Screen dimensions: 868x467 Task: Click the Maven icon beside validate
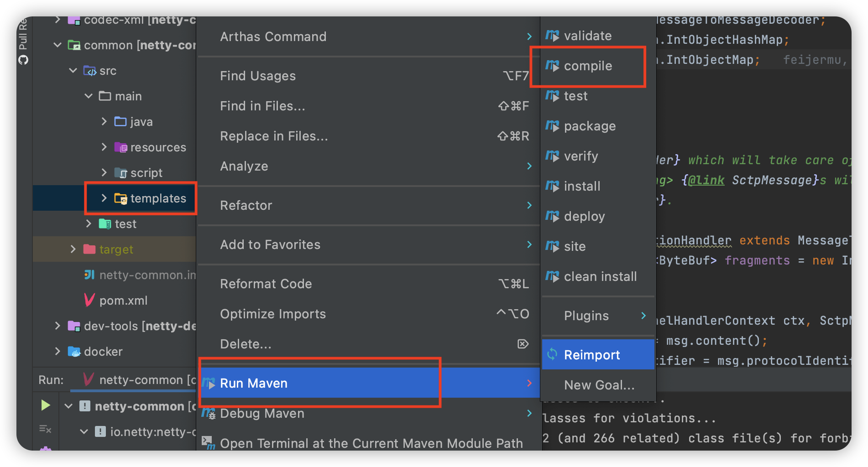(552, 36)
